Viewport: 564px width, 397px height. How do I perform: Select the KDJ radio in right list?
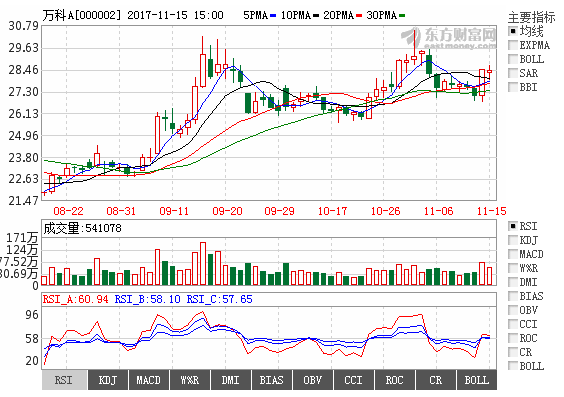tap(513, 240)
